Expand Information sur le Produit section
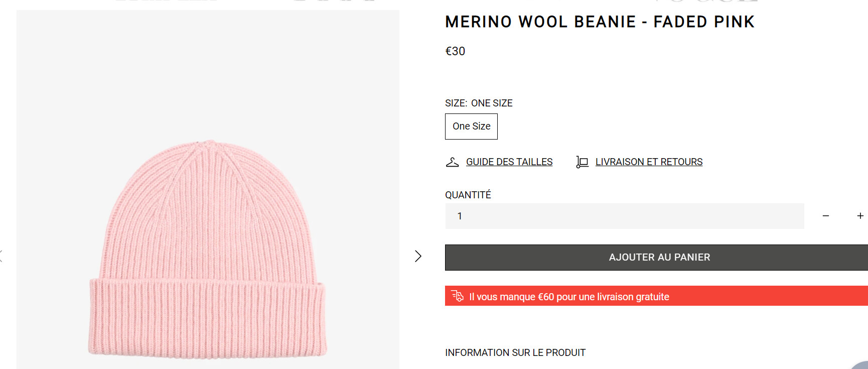Screen dimensions: 868x369 point(515,353)
